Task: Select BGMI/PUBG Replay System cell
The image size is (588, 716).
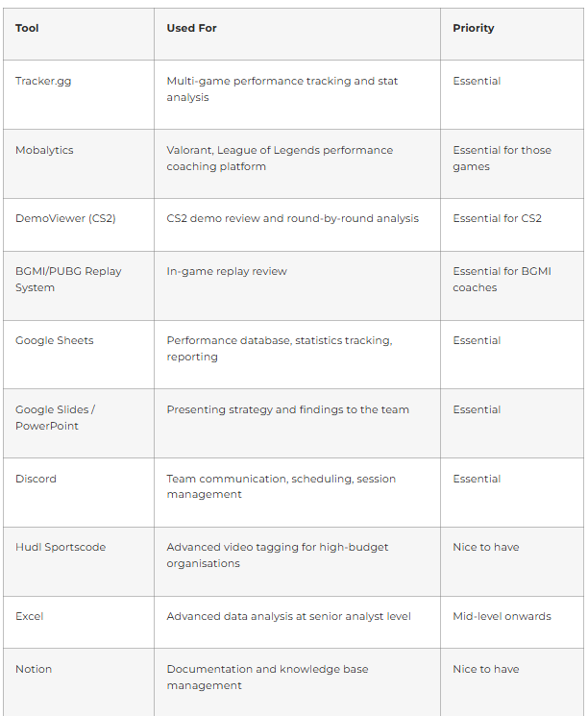Action: (79, 285)
